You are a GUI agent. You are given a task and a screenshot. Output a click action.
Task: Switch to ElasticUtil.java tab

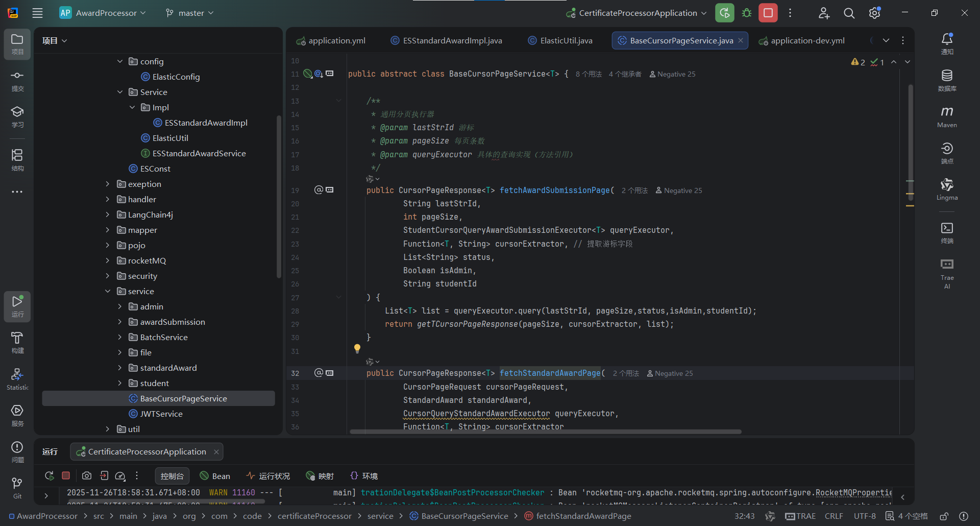point(560,40)
